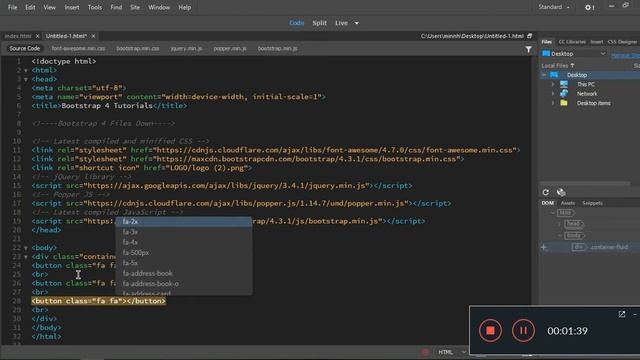Switch to the CSS Designer panel tab
This screenshot has width=640, height=360.
622,42
